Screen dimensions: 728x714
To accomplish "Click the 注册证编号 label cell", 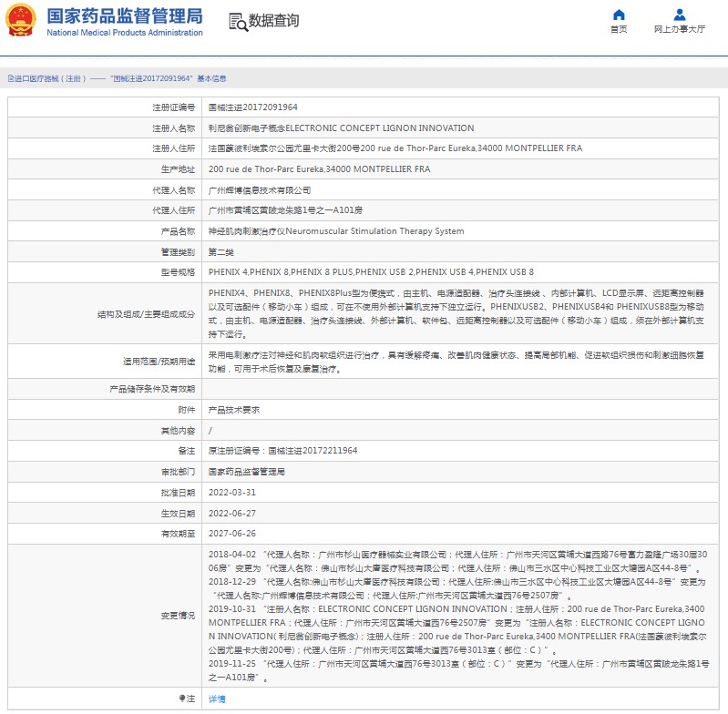I will point(105,107).
